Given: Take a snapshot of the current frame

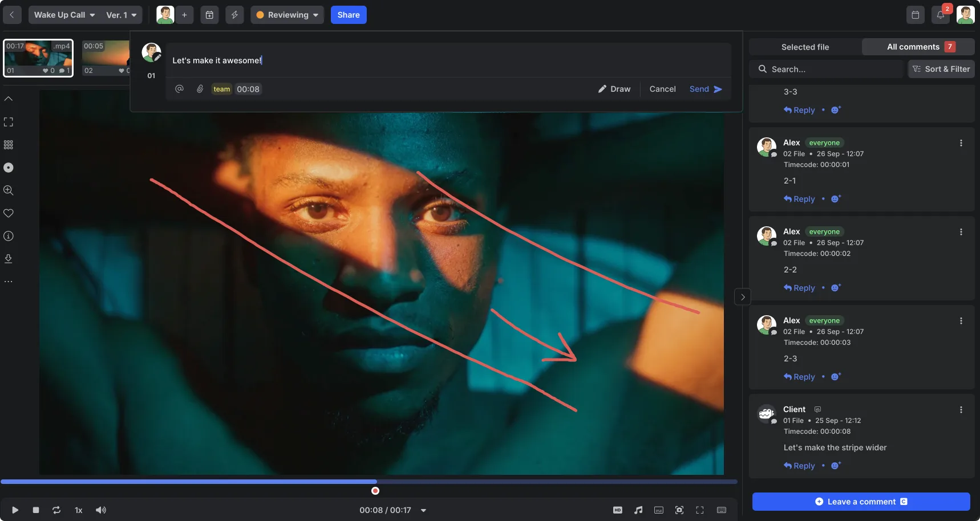Looking at the screenshot, I should coord(679,510).
